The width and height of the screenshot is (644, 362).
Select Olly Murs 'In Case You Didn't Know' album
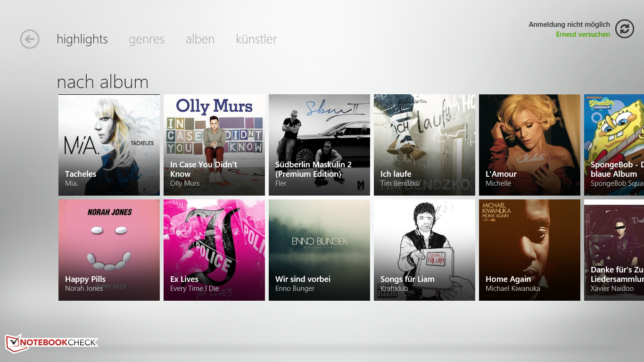pyautogui.click(x=214, y=145)
